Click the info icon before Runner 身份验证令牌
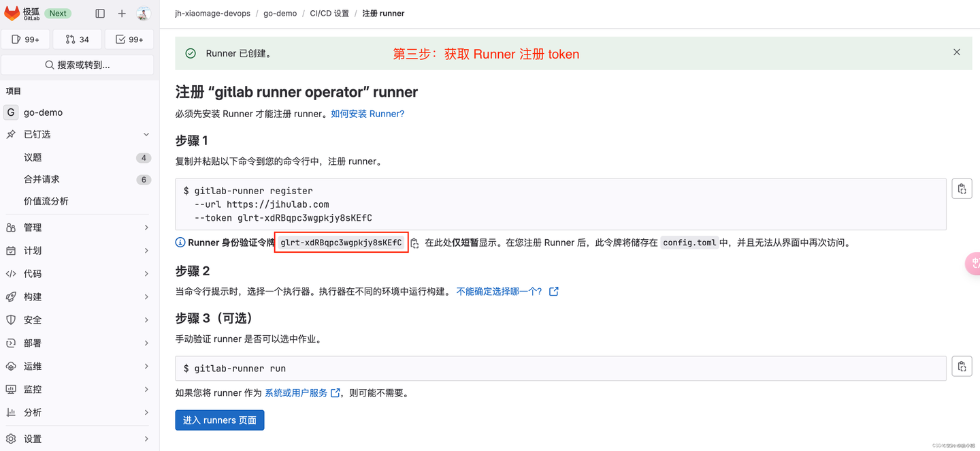The height and width of the screenshot is (451, 980). click(x=180, y=243)
